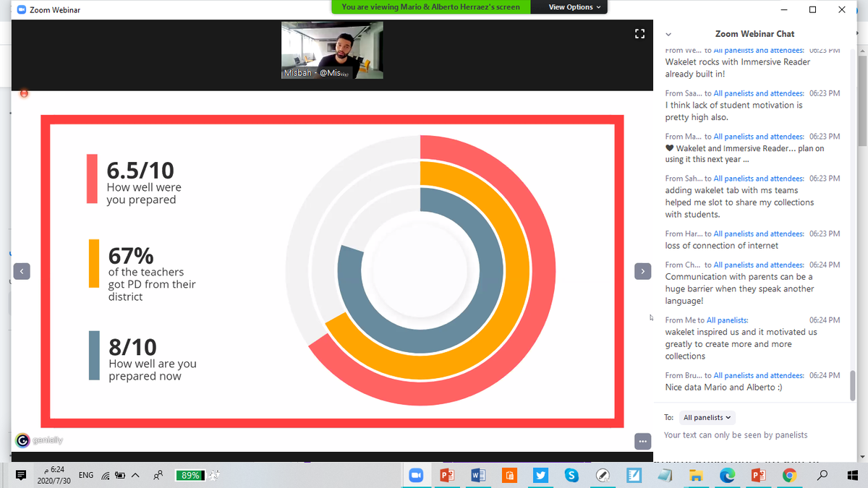Click the 67% statistic text

click(131, 255)
